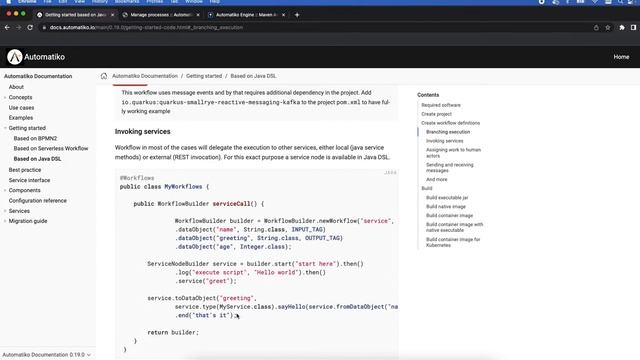The height and width of the screenshot is (360, 640).
Task: Click the Invoking services heading
Action: click(x=142, y=131)
